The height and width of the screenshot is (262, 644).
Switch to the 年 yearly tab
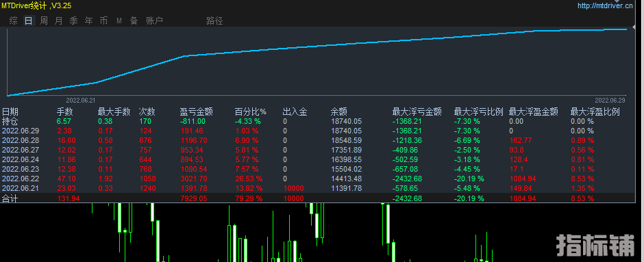[x=88, y=21]
